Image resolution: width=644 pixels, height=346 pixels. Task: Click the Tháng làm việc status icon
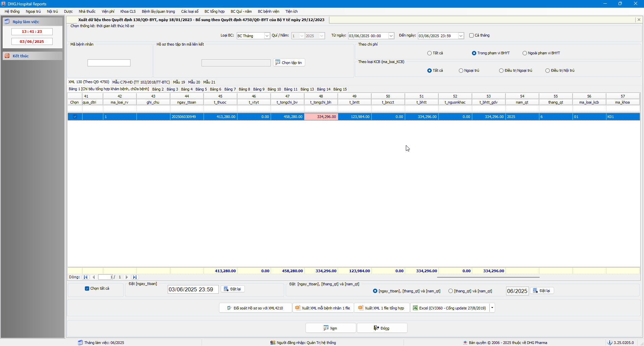coord(80,342)
